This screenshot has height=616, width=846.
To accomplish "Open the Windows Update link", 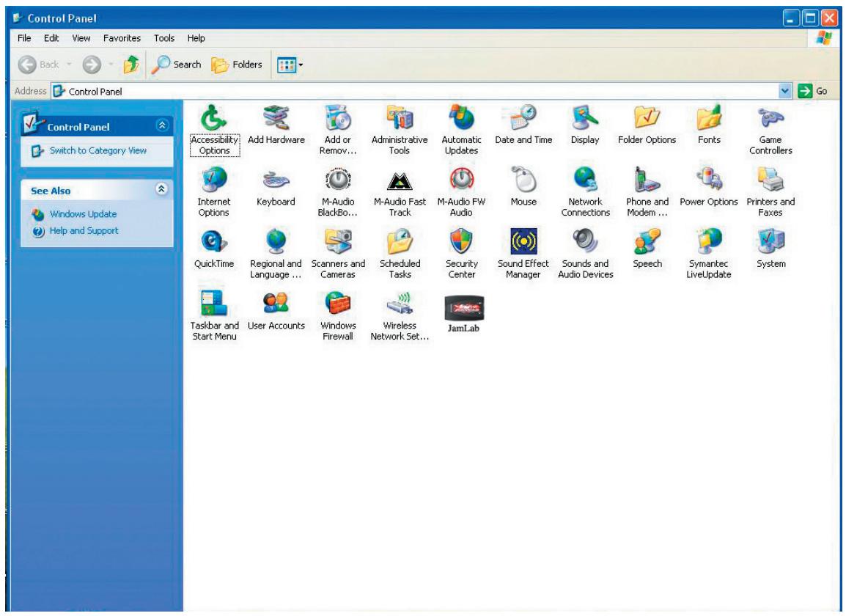I will click(x=83, y=214).
